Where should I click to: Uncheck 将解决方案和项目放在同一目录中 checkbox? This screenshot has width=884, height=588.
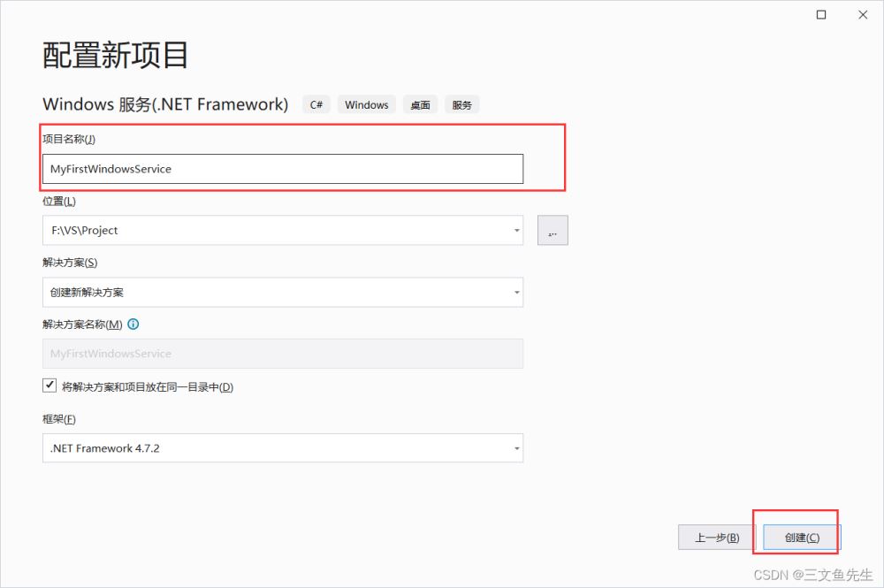coord(50,386)
